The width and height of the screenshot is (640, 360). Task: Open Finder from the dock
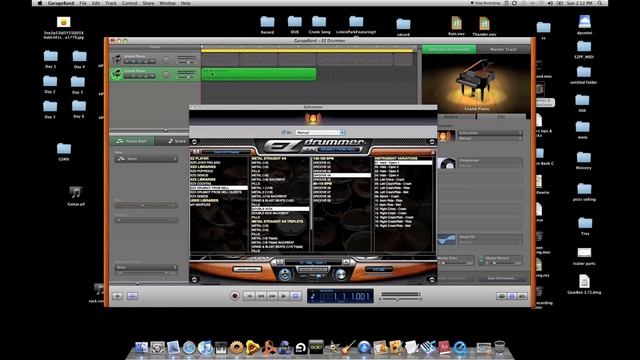pos(141,347)
